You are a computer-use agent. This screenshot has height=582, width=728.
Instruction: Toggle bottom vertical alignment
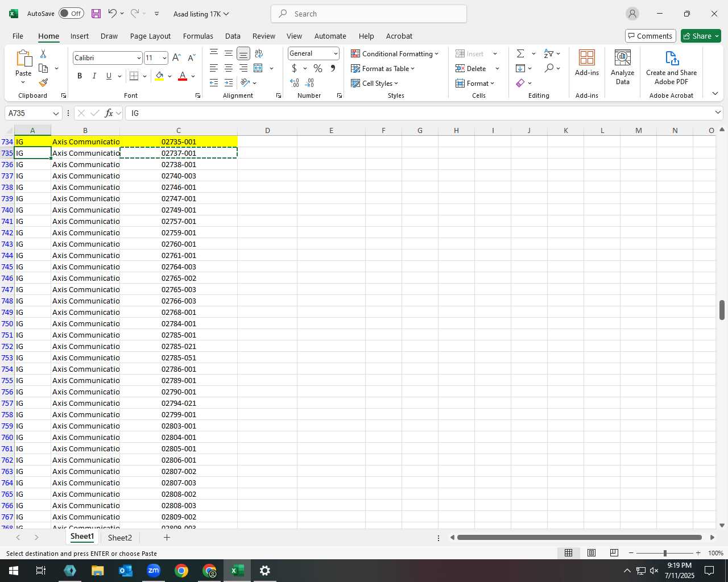243,53
